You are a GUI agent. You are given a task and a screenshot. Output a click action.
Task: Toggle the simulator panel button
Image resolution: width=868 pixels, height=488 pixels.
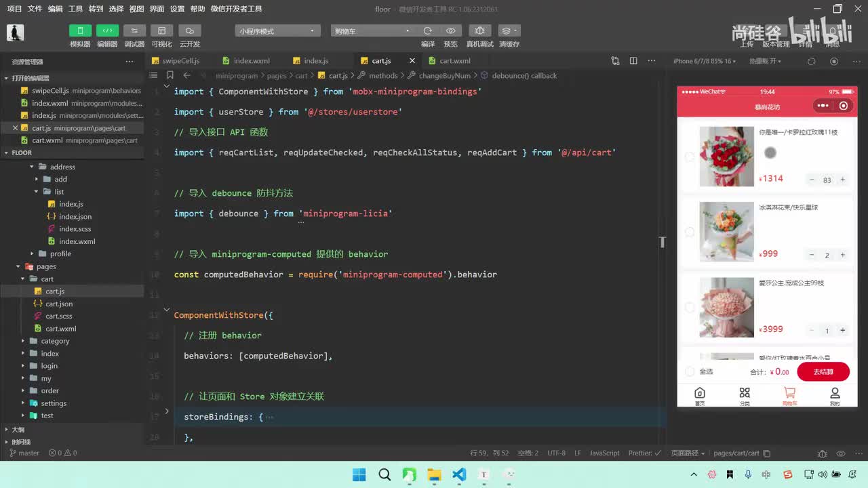click(80, 30)
